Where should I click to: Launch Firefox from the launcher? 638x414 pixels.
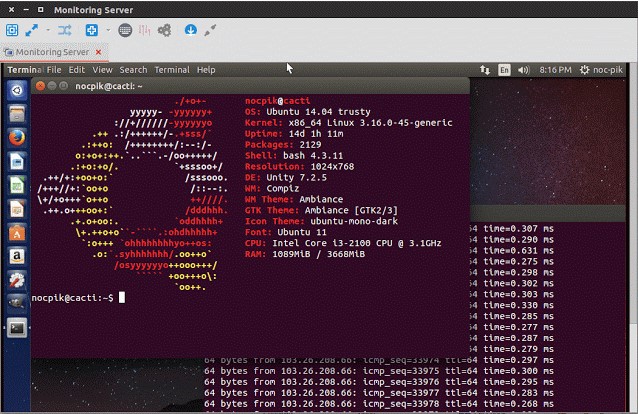pos(17,138)
